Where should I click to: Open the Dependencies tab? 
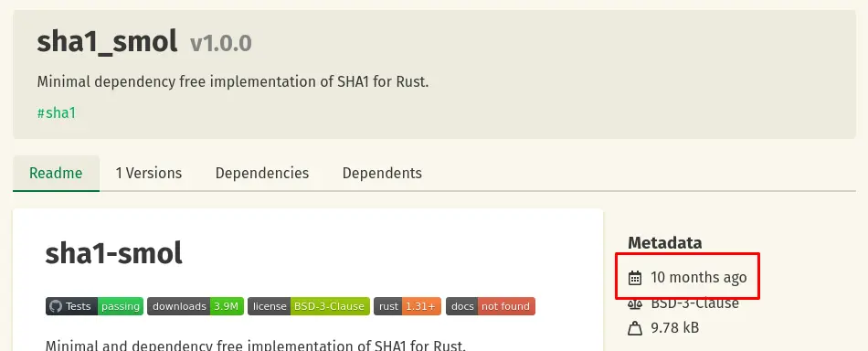[x=262, y=174]
